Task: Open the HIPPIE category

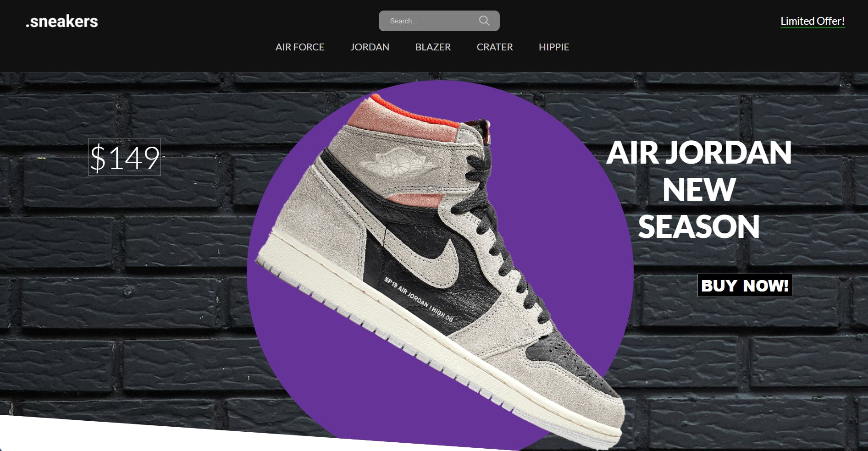Action: coord(554,47)
